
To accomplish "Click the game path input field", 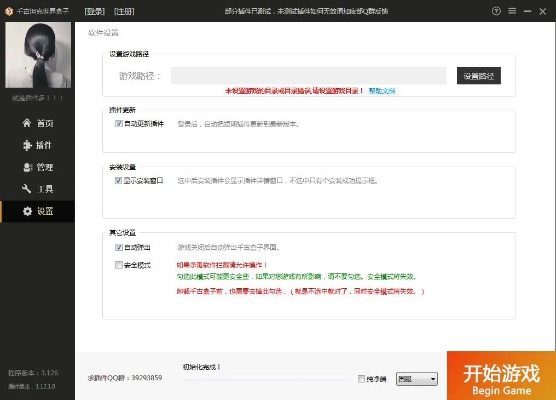I will 308,76.
